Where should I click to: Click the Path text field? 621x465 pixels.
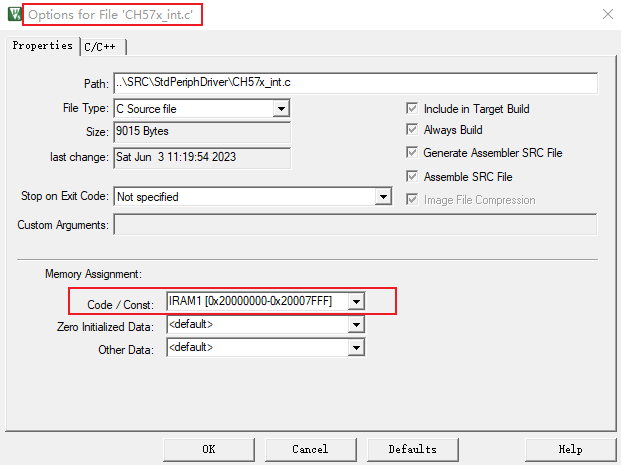coord(354,82)
